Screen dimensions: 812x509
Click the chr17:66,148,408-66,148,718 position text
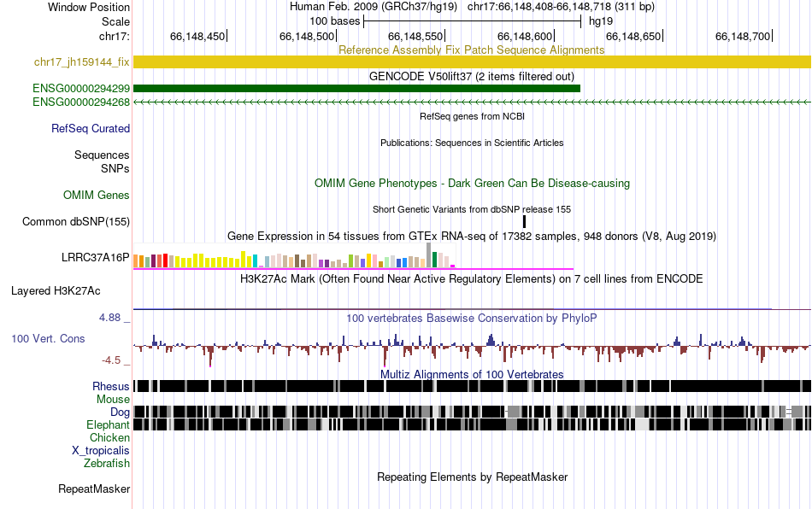tap(561, 7)
